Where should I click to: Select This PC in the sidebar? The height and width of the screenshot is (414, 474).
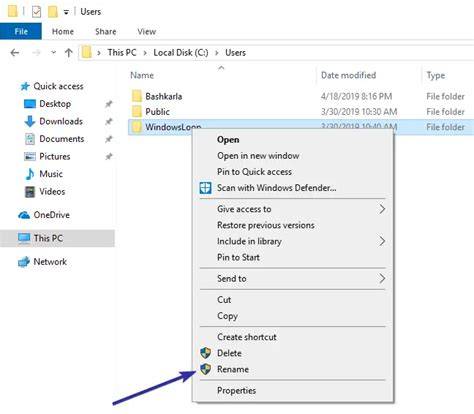click(48, 238)
